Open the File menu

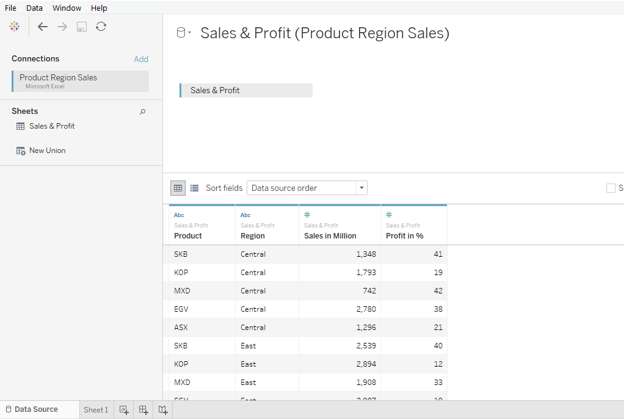(10, 8)
